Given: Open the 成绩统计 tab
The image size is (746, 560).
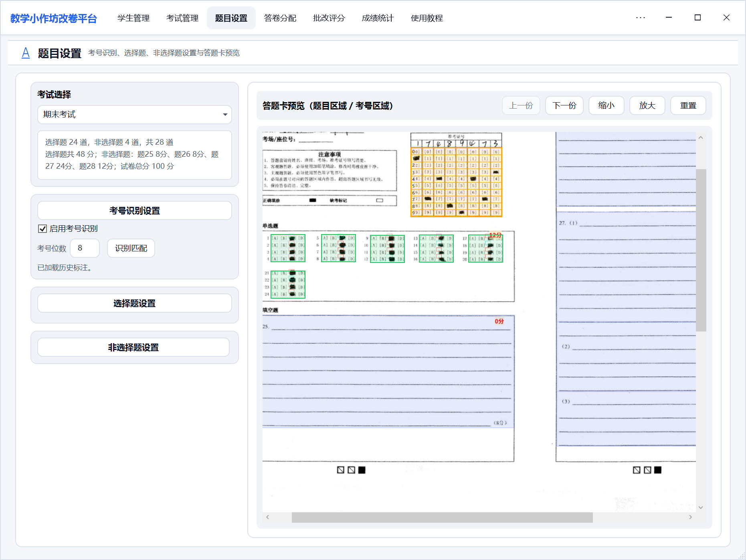Looking at the screenshot, I should pos(378,18).
